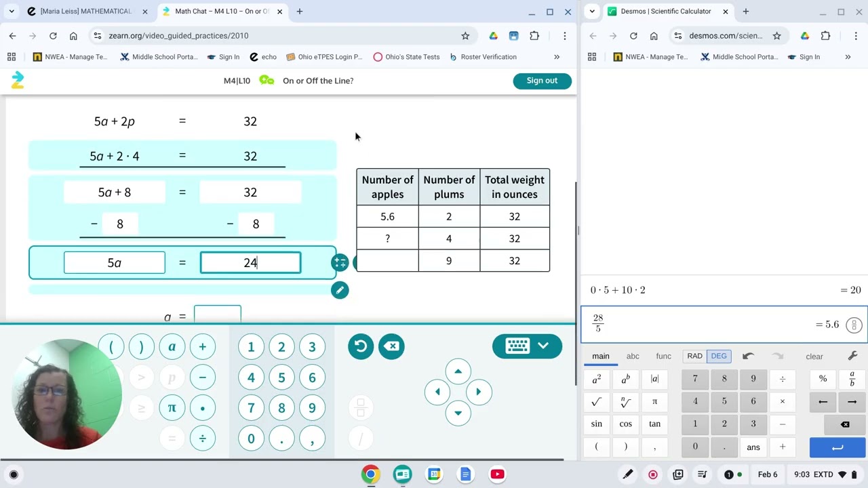Click the launcher circle button on shelf
This screenshot has height=488, width=868.
pyautogui.click(x=14, y=474)
